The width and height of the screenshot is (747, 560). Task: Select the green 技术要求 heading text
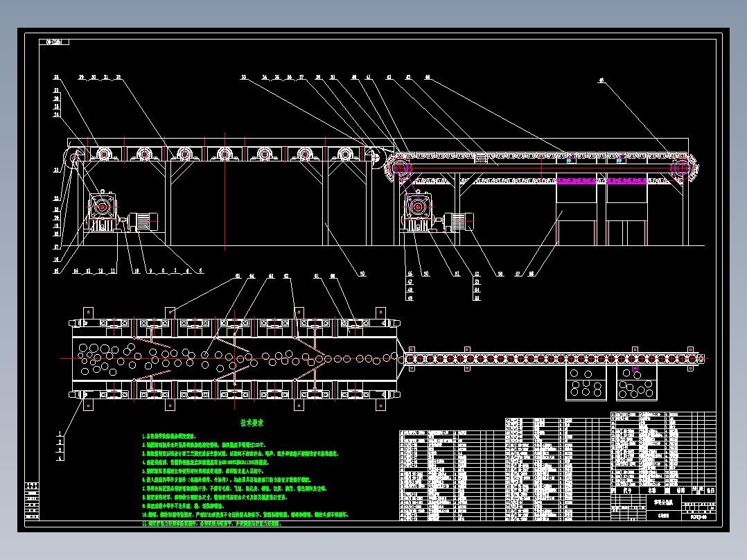click(x=252, y=423)
